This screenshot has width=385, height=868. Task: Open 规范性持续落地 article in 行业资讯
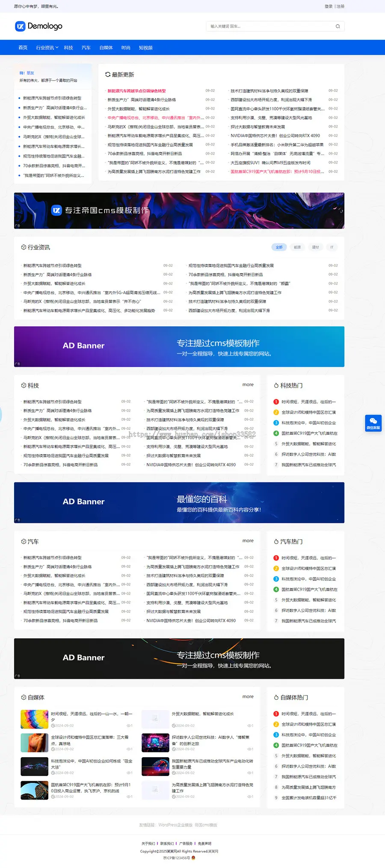point(231,266)
